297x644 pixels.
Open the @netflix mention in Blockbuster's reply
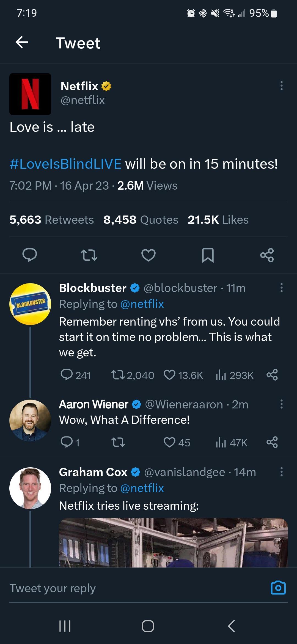(142, 304)
